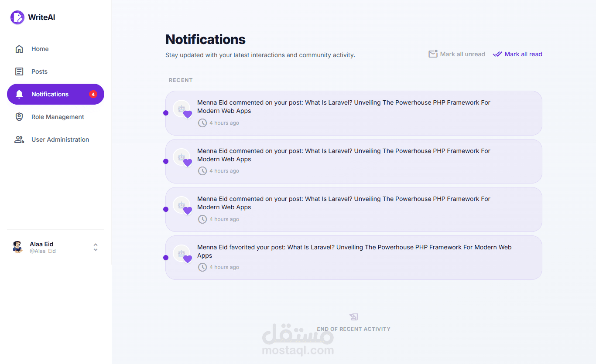Viewport: 596px width, 364px height.
Task: Toggle unread dot on favorited post notification
Action: coord(166,258)
